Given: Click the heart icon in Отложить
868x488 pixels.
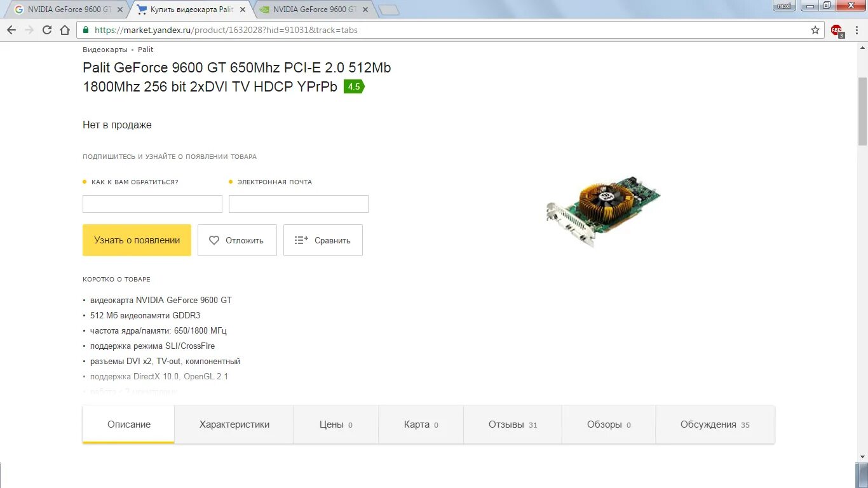Looking at the screenshot, I should pyautogui.click(x=214, y=240).
